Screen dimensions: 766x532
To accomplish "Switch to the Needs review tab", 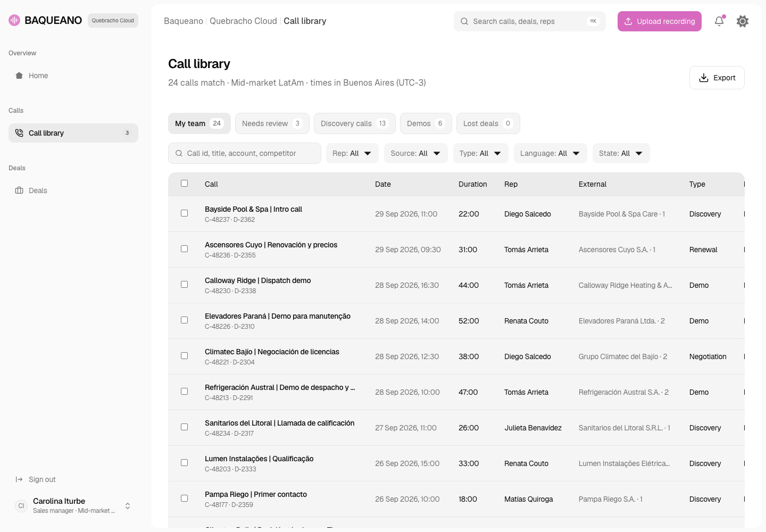I will 272,123.
